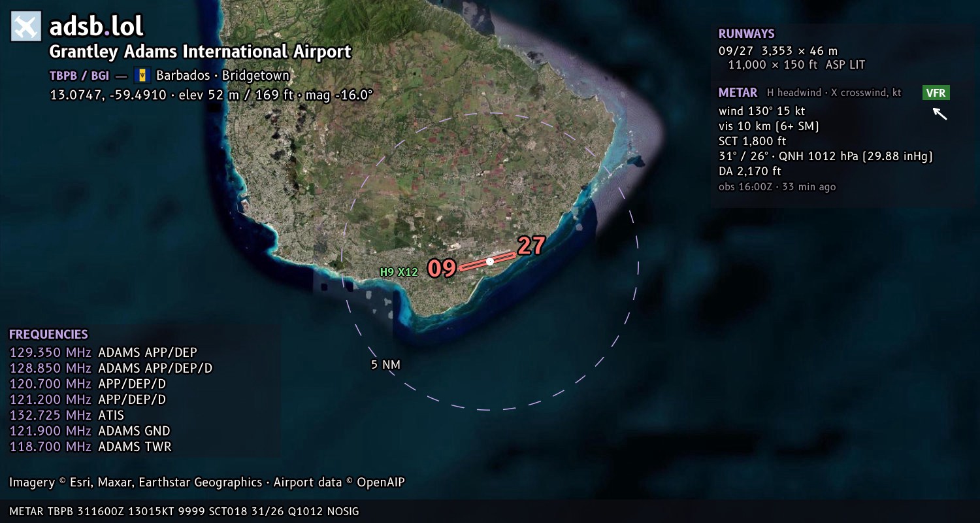Select the 121.900 MHz ADAMS GND row
This screenshot has height=523, width=980.
(x=90, y=431)
